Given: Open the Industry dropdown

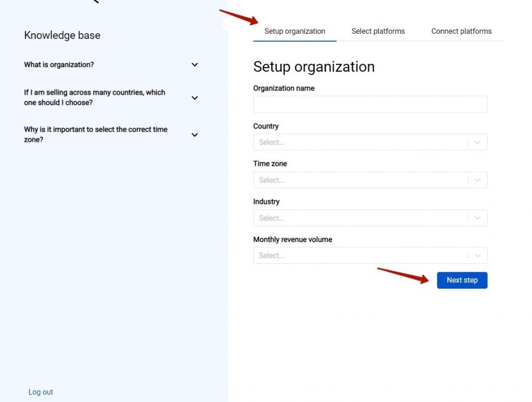Looking at the screenshot, I should point(370,218).
